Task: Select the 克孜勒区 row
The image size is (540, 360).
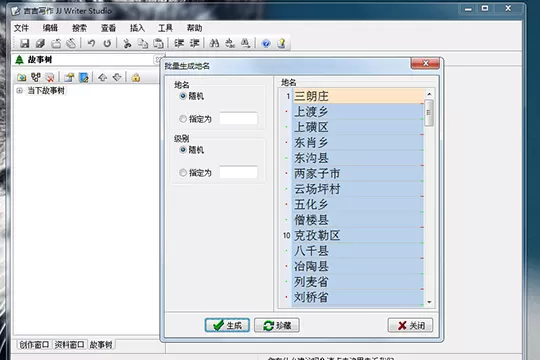Action: [358, 236]
